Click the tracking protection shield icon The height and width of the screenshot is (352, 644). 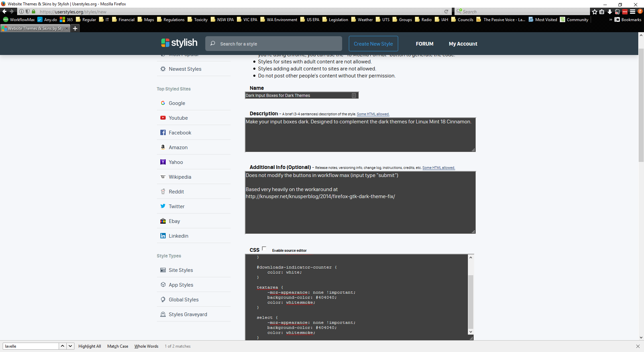pyautogui.click(x=28, y=11)
